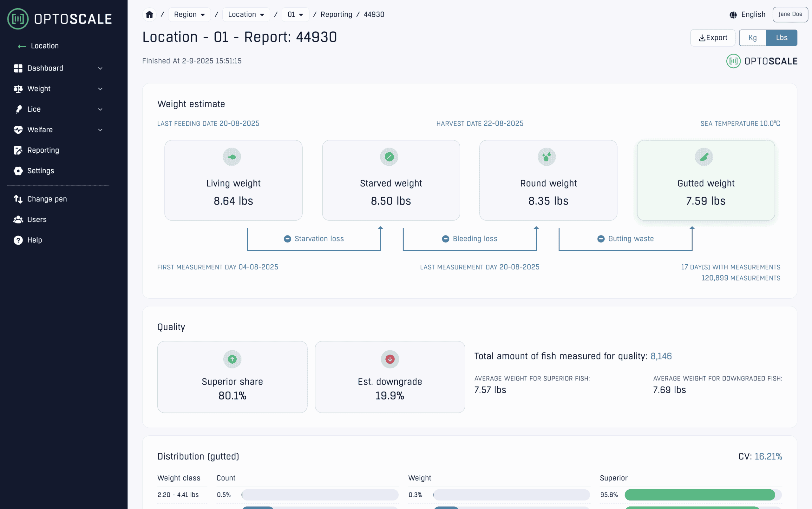Select the Living weight card
Image resolution: width=812 pixels, height=509 pixels.
233,181
